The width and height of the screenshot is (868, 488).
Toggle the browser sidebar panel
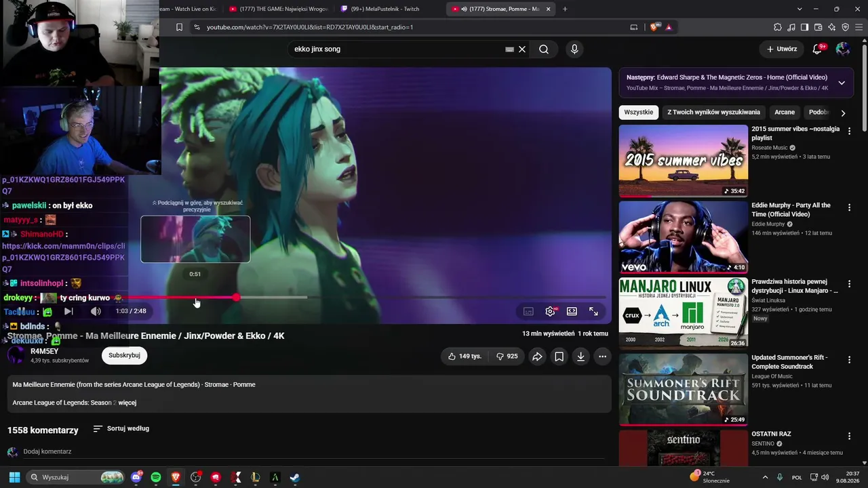[804, 27]
